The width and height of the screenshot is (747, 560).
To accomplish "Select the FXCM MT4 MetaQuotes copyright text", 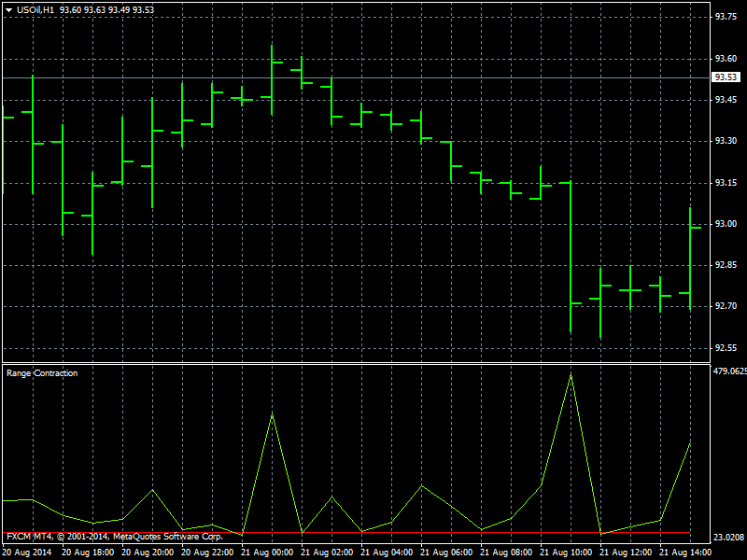I will point(115,537).
